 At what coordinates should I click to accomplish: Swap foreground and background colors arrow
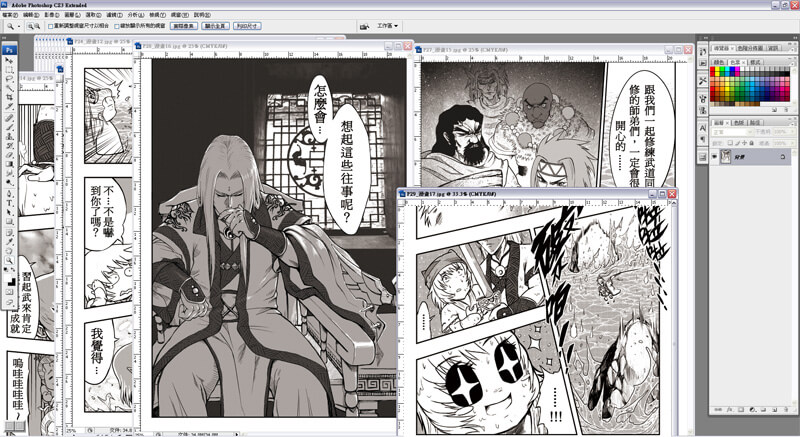[13, 270]
